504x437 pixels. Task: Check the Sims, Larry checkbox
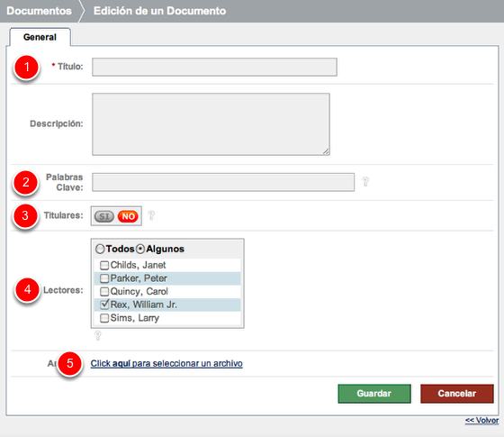(104, 318)
